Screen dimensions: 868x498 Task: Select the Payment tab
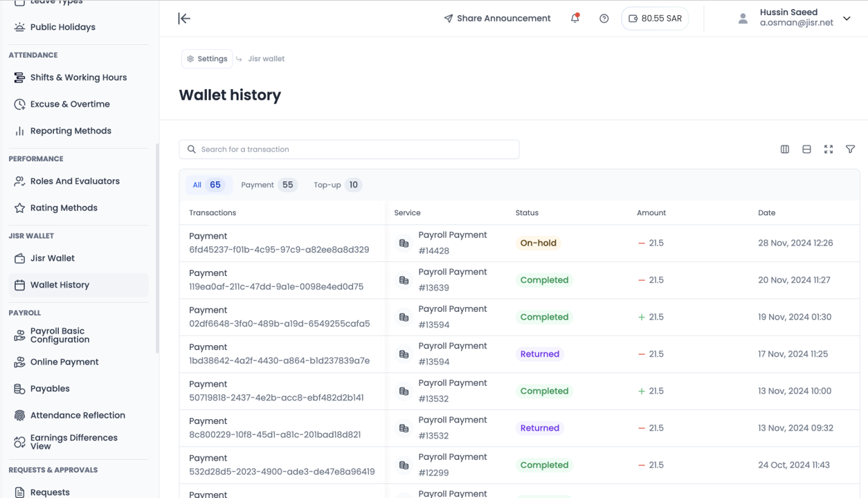click(x=268, y=185)
